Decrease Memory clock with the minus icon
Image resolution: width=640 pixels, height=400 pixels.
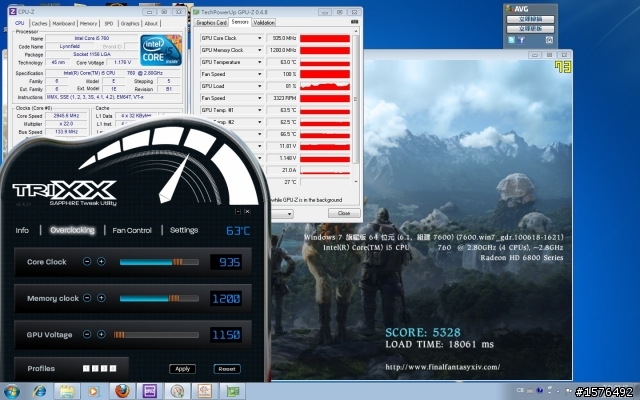click(x=87, y=298)
